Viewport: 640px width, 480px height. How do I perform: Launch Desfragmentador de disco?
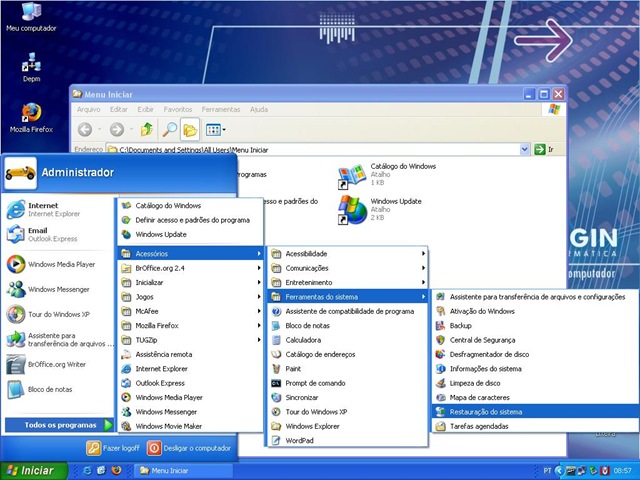[536, 354]
